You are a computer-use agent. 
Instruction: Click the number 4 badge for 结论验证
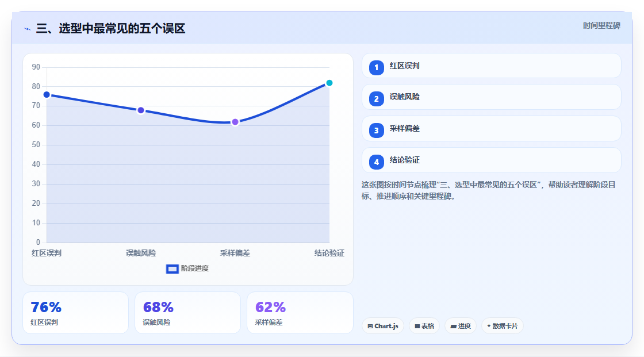(x=376, y=162)
